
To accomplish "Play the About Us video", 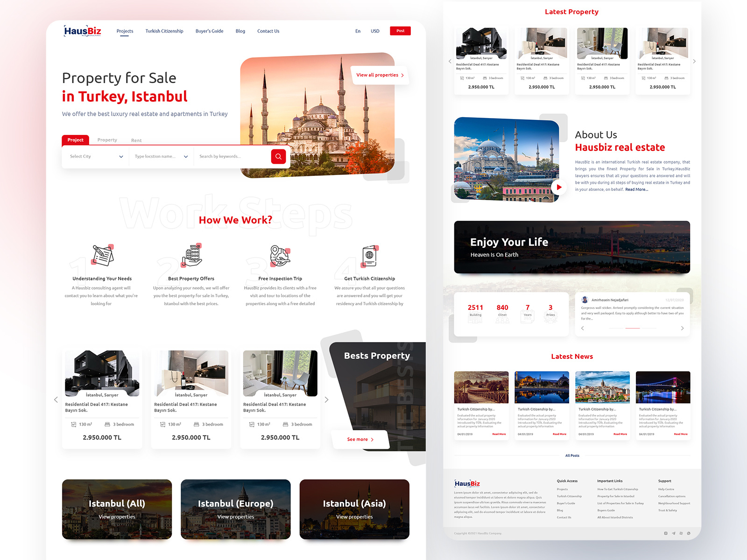I will [559, 187].
